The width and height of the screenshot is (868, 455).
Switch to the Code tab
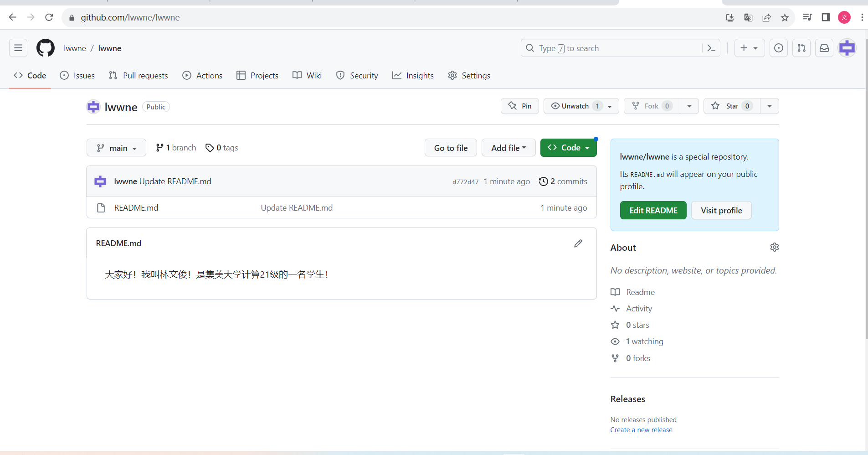coord(30,76)
